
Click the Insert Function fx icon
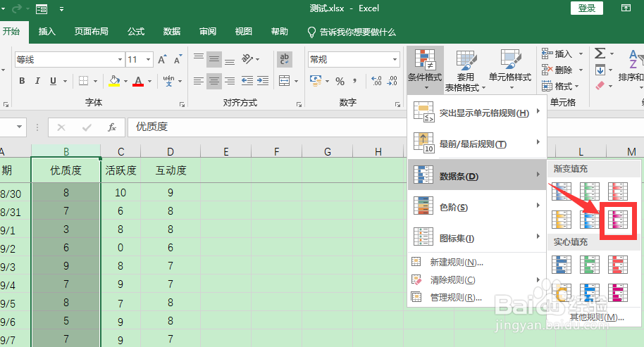(112, 127)
